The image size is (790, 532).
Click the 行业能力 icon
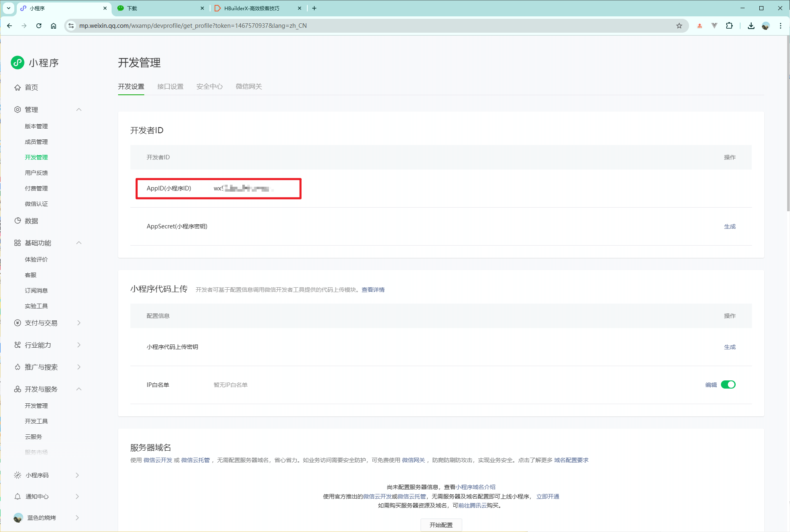point(18,345)
